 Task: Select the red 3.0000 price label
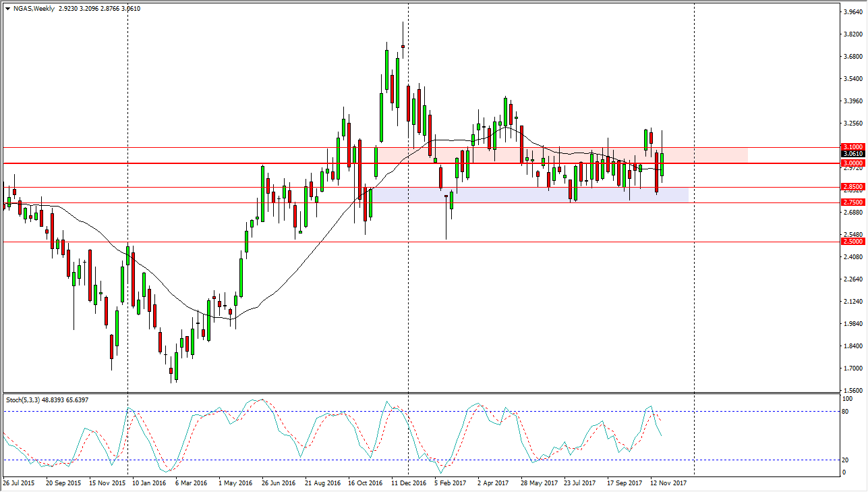click(x=852, y=163)
